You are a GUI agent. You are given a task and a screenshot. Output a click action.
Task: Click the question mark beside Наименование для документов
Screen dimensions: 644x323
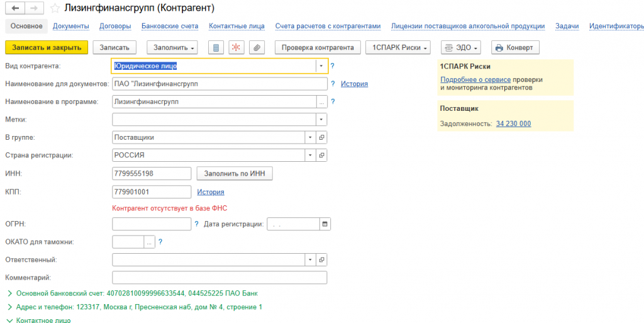coord(333,84)
